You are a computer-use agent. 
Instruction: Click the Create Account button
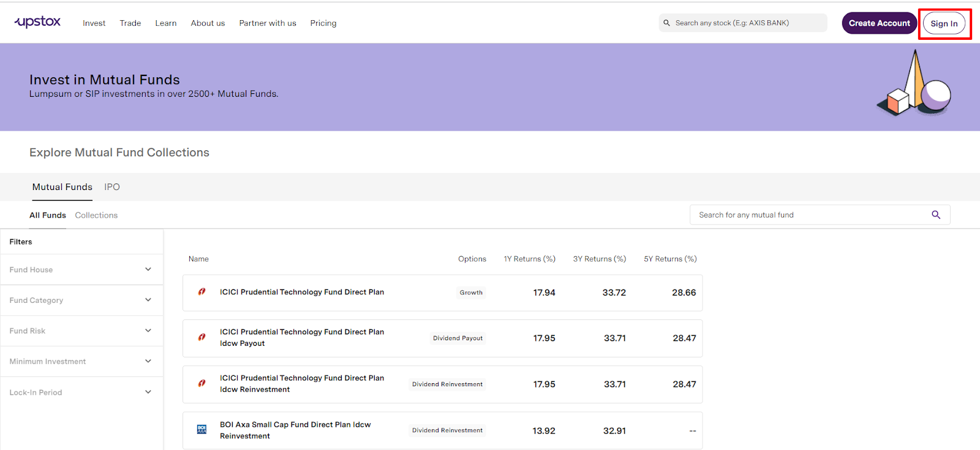click(x=880, y=23)
